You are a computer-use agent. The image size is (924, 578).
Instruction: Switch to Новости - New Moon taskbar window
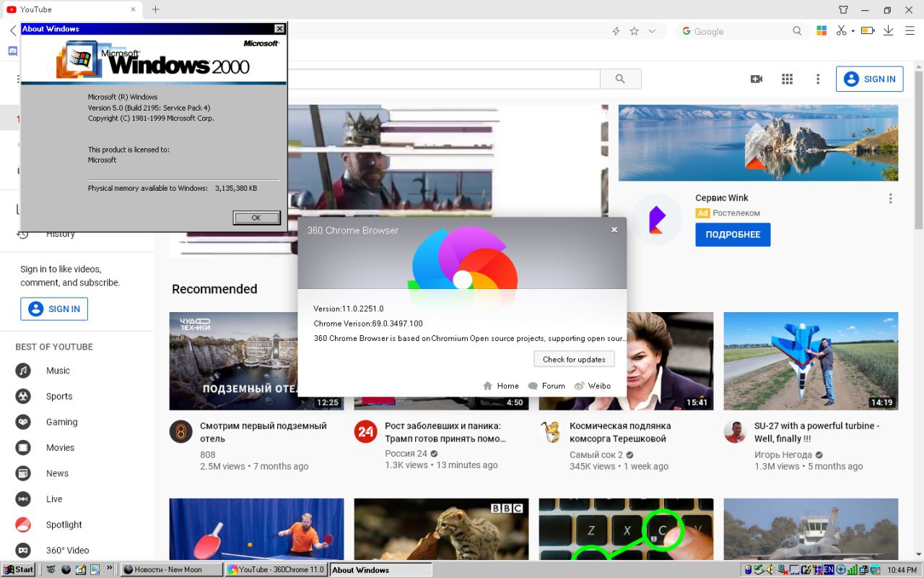[171, 569]
